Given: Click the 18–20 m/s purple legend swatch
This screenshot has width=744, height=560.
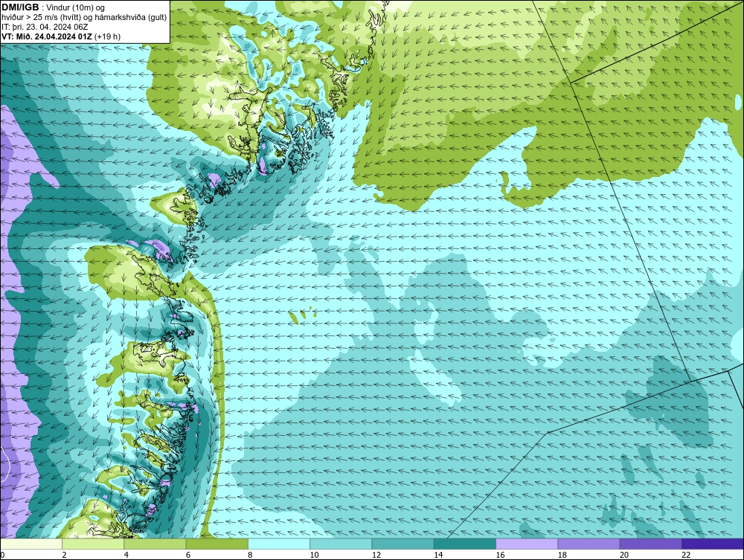Looking at the screenshot, I should point(589,544).
